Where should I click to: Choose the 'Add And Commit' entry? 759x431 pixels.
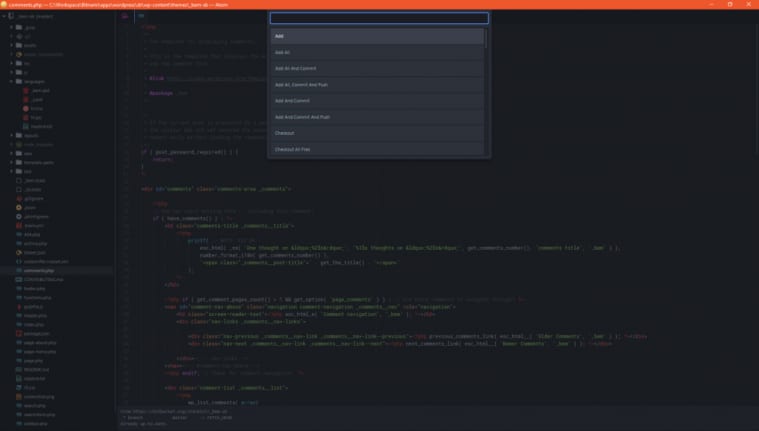377,101
